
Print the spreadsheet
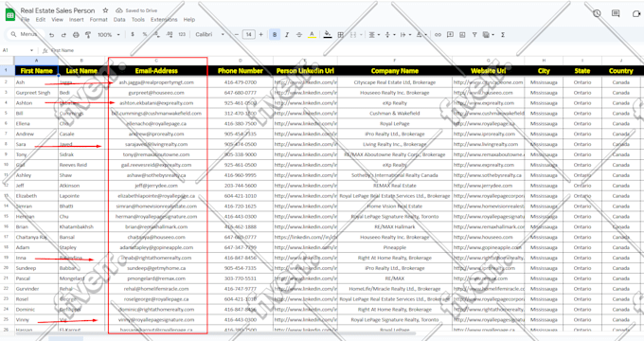click(x=76, y=35)
